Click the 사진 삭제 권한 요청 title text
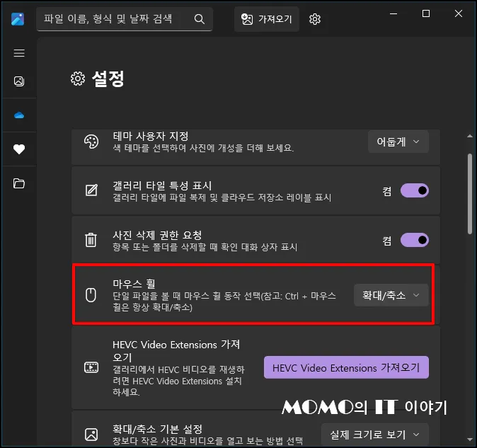The image size is (477, 448). [x=157, y=235]
